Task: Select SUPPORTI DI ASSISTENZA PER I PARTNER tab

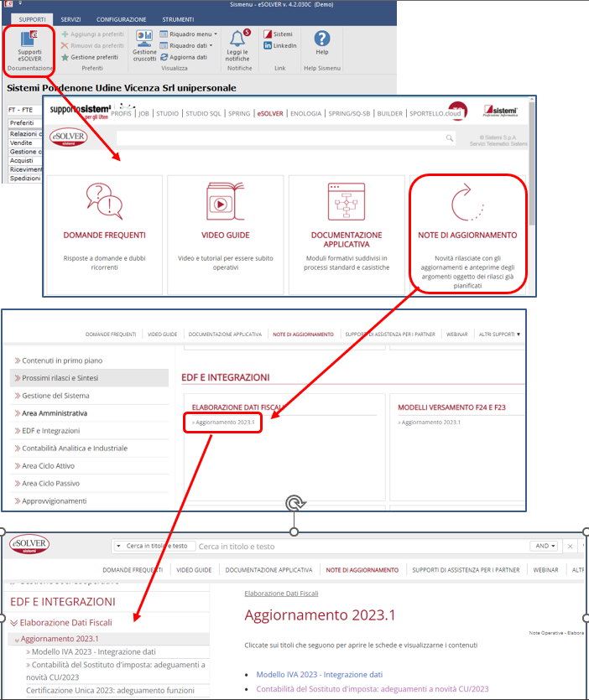Action: [466, 570]
